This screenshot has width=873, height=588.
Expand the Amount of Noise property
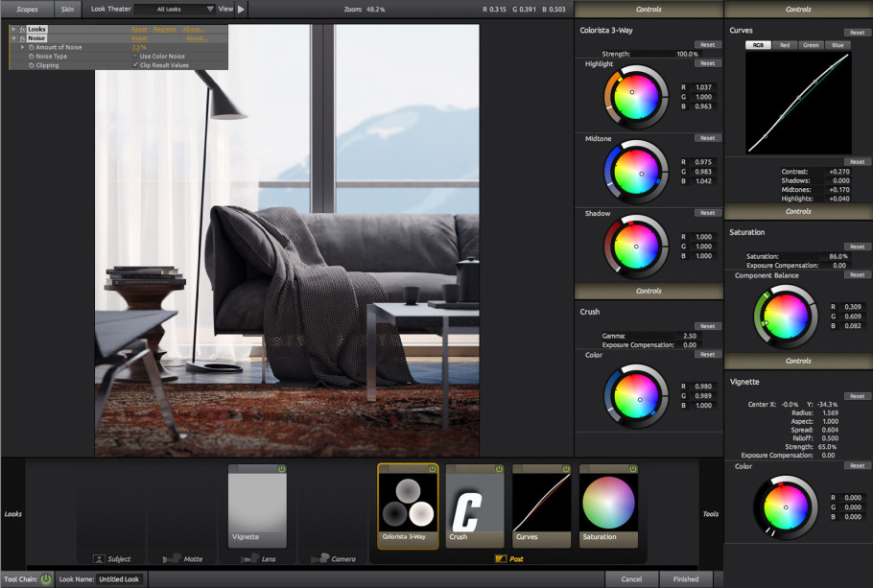23,47
